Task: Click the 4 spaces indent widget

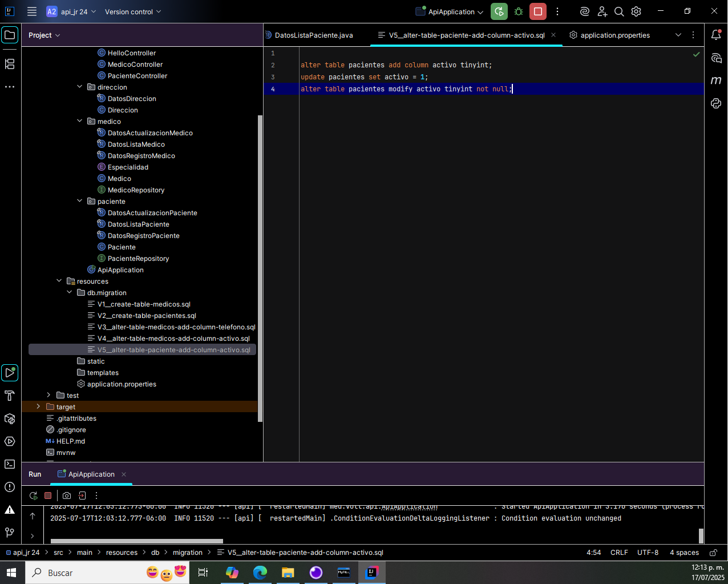Action: (684, 553)
